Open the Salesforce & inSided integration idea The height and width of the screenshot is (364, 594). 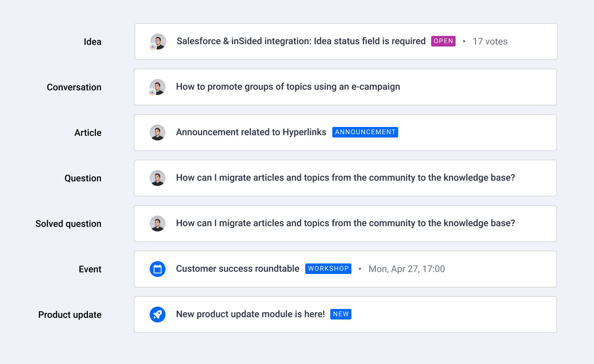coord(301,41)
